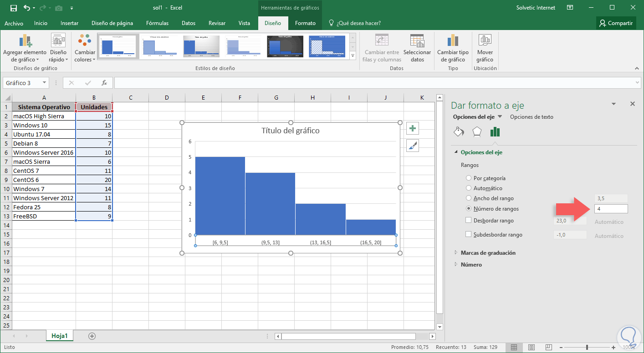Screen dimensions: 644x353
Task: Click the green plus chart elements button
Action: tap(413, 129)
